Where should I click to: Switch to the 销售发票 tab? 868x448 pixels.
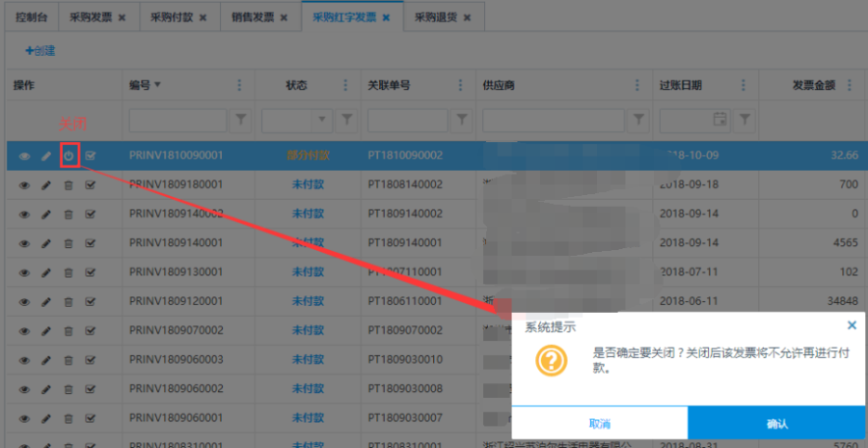point(254,17)
